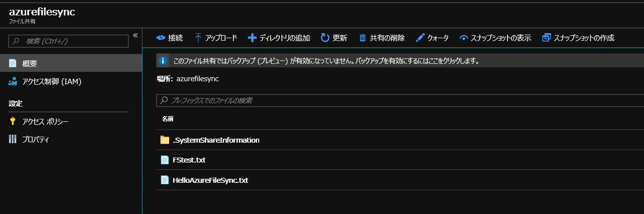Click the azurefilesync location path text
This screenshot has height=214, width=644.
(197, 79)
